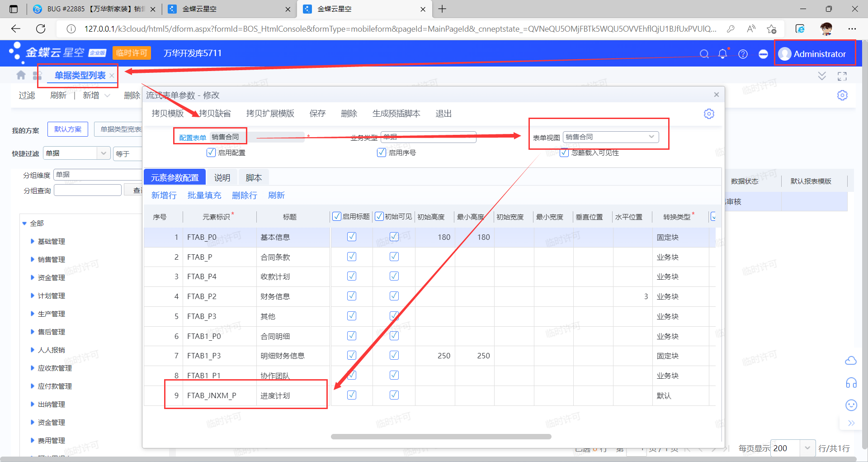The width and height of the screenshot is (868, 462).
Task: Click the browser address bar
Action: [x=400, y=29]
